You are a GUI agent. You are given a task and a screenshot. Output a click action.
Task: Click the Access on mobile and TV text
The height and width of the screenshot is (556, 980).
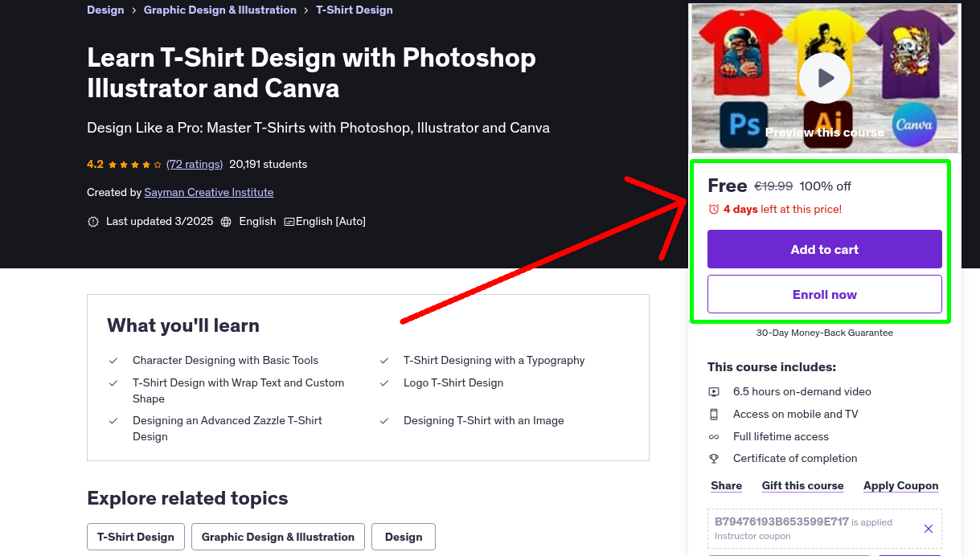pyautogui.click(x=796, y=415)
